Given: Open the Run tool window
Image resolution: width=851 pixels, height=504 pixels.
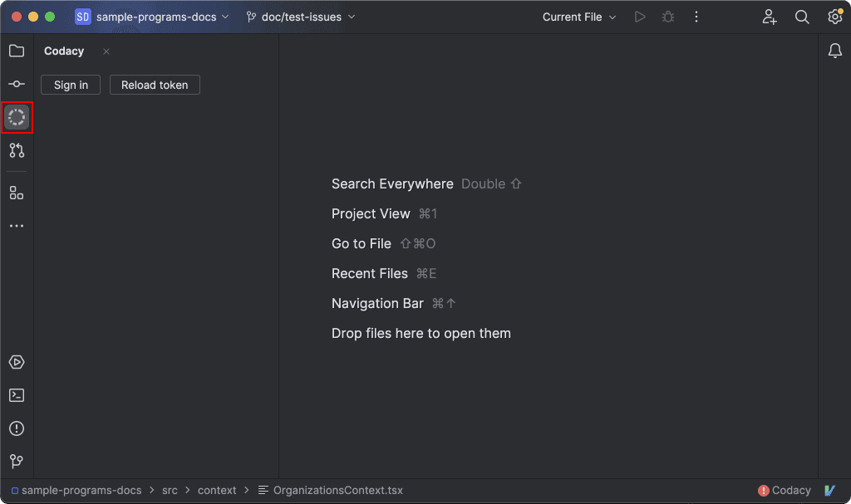Looking at the screenshot, I should 17,362.
